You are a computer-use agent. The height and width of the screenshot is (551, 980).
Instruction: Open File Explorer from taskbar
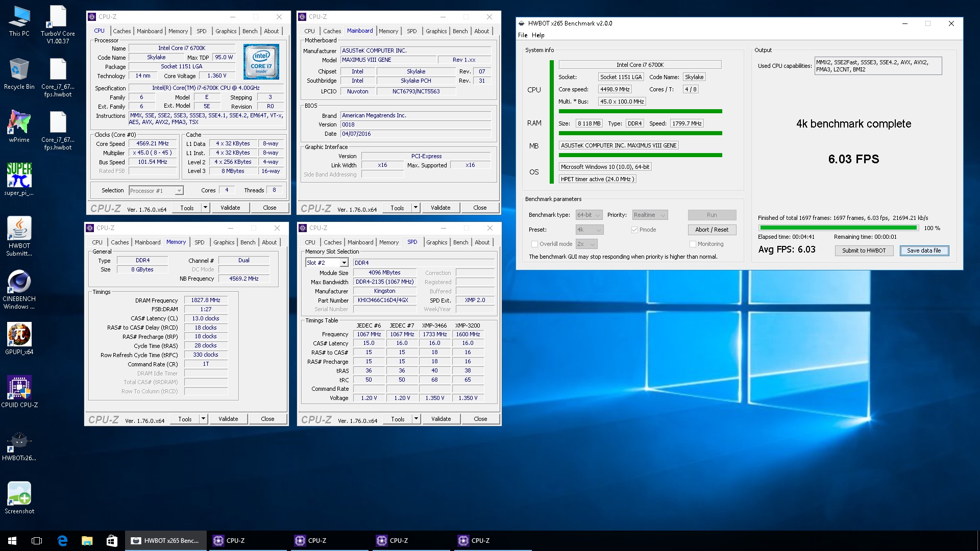click(87, 541)
